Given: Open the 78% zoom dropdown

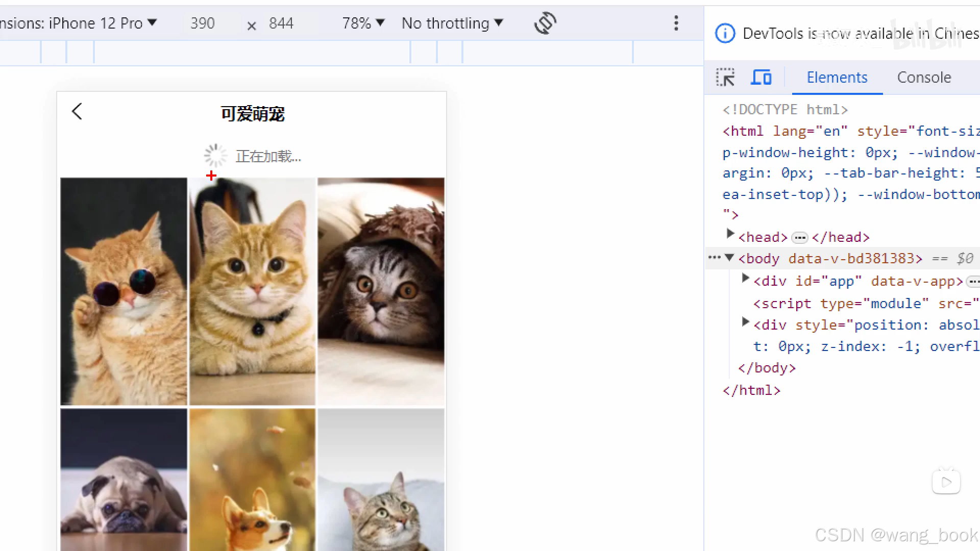Looking at the screenshot, I should click(x=363, y=23).
